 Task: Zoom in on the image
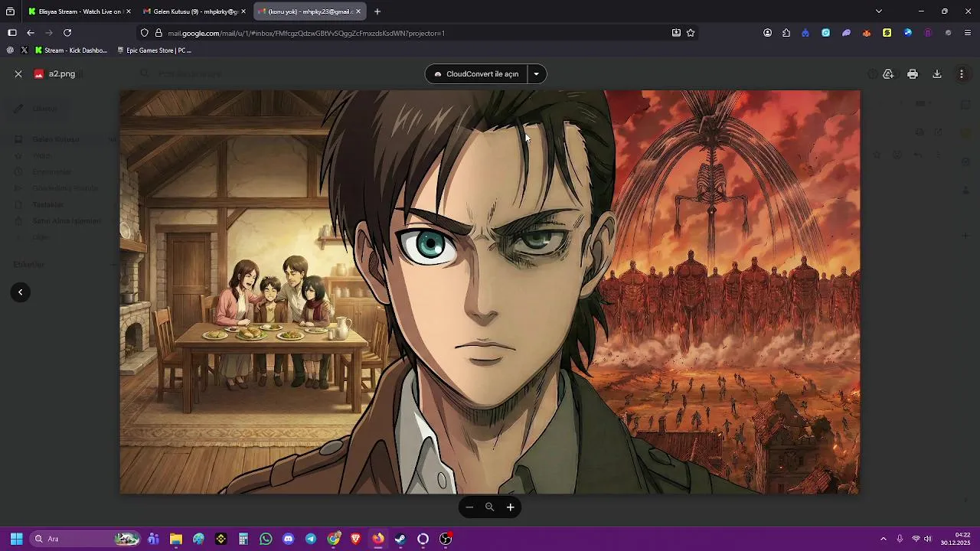click(511, 507)
